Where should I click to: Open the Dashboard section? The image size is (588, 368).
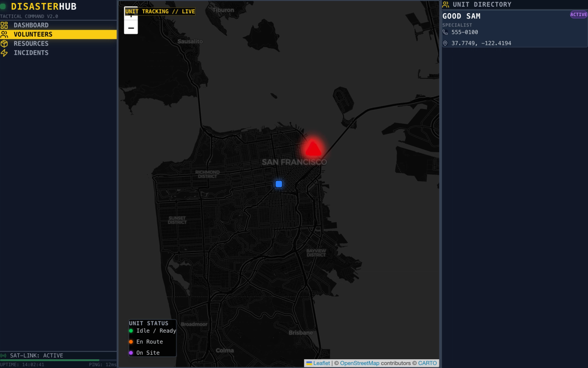tap(58, 25)
